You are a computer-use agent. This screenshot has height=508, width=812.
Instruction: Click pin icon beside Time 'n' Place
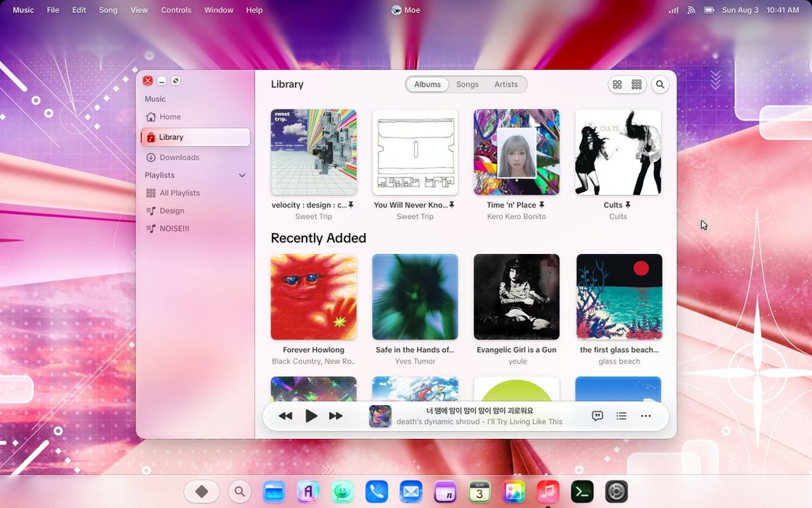[x=542, y=205]
